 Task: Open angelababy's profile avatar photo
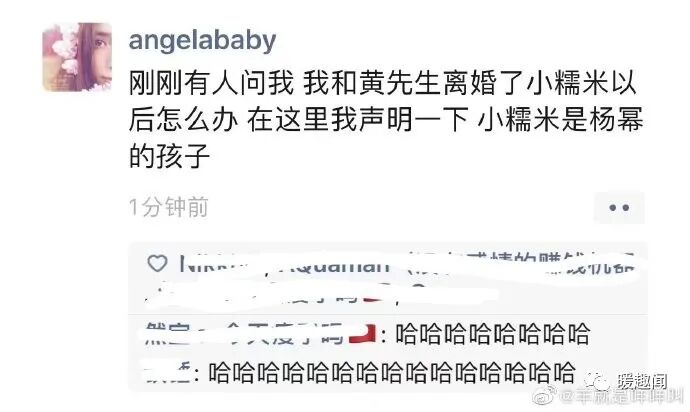click(77, 57)
